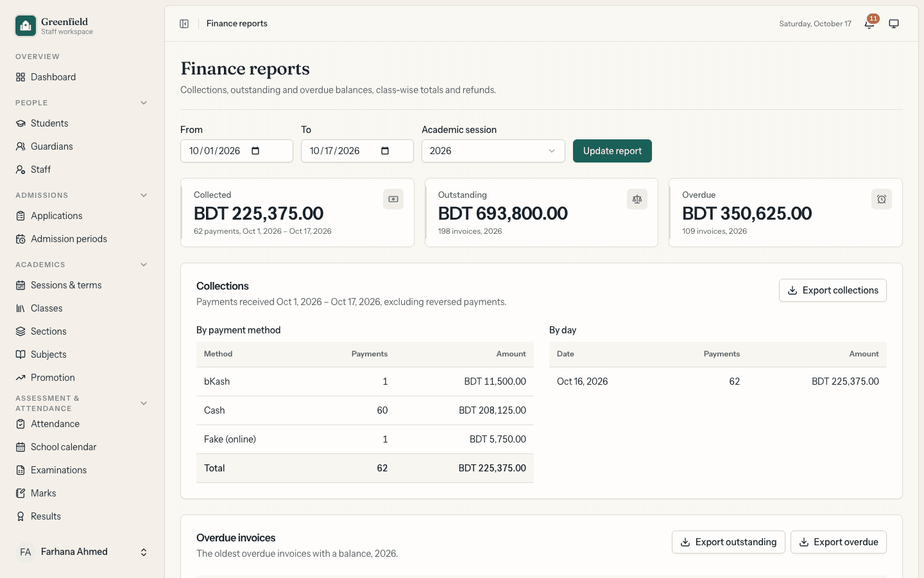The height and width of the screenshot is (578, 924).
Task: Click the Students graduation cap icon
Action: click(21, 123)
